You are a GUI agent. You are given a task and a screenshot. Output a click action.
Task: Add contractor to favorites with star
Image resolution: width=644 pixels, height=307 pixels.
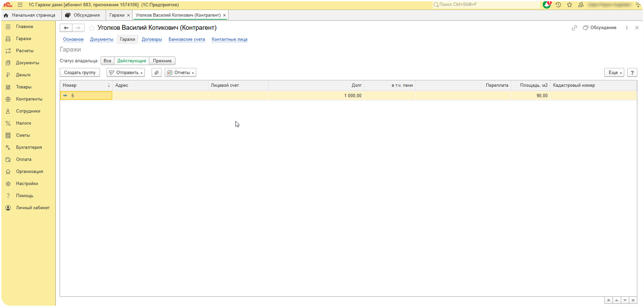click(x=91, y=28)
